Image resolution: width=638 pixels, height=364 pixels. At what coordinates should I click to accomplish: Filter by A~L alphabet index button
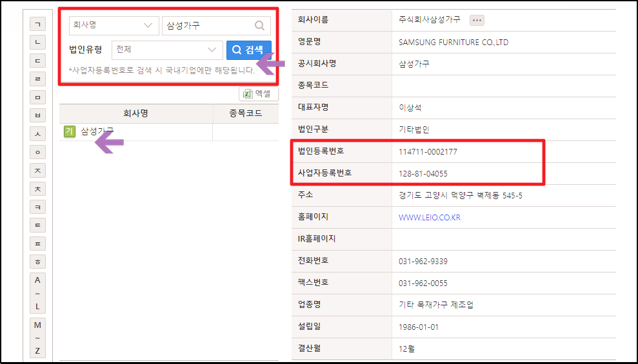tap(38, 293)
